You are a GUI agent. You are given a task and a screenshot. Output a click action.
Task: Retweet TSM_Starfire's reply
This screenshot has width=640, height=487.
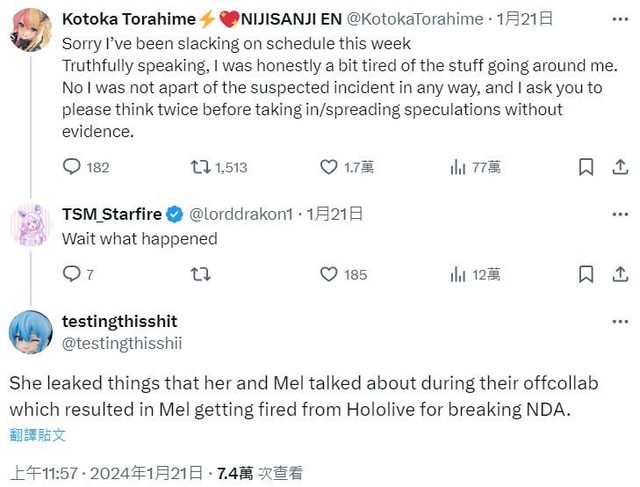(x=200, y=273)
